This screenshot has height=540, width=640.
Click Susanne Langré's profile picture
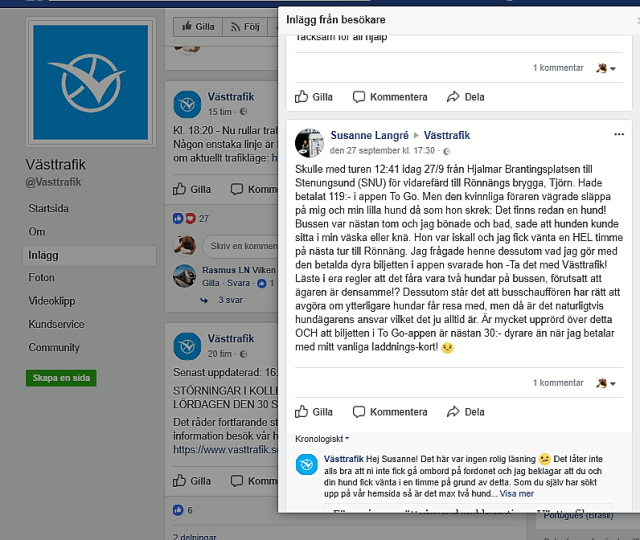309,143
